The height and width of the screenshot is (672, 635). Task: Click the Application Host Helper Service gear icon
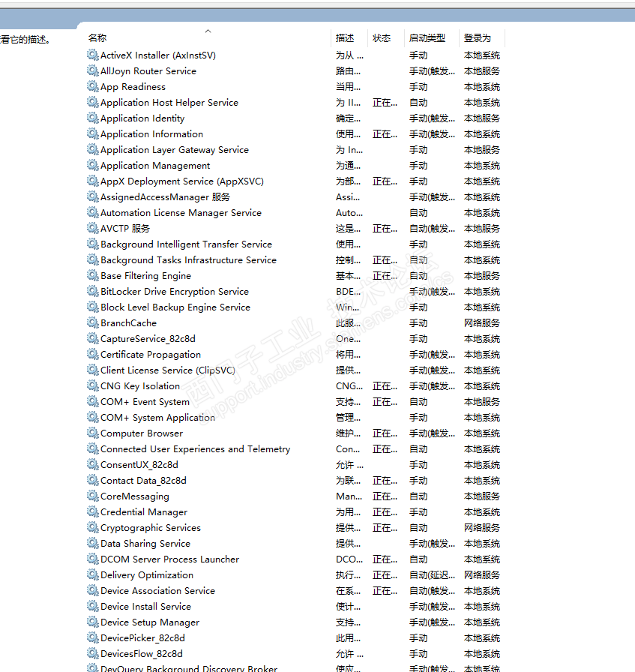92,103
